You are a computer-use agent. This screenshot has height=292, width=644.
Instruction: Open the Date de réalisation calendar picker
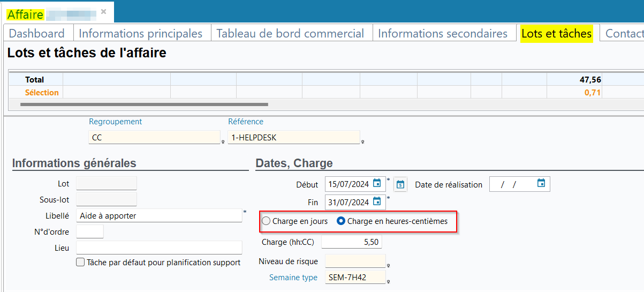click(541, 184)
